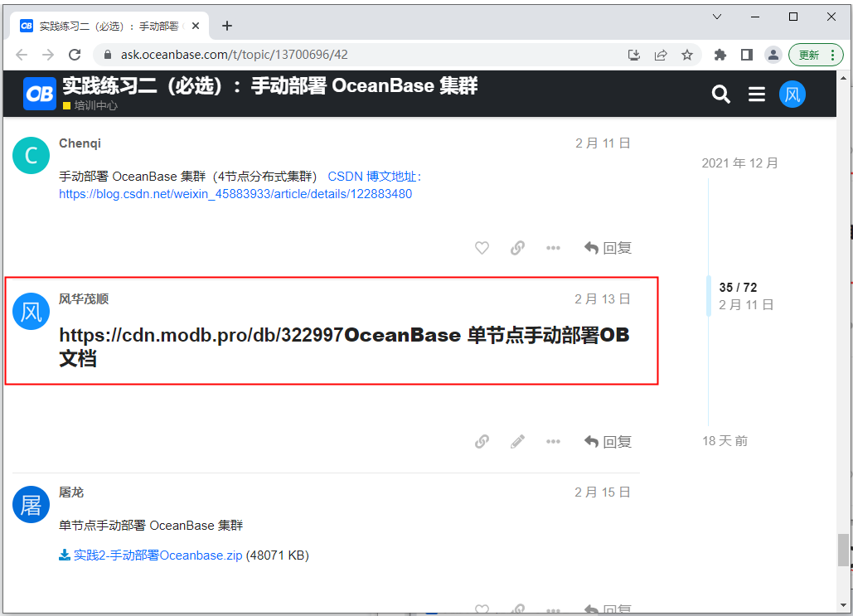Open the 风 user avatar menu in header
Image resolution: width=853 pixels, height=616 pixels.
(x=792, y=95)
